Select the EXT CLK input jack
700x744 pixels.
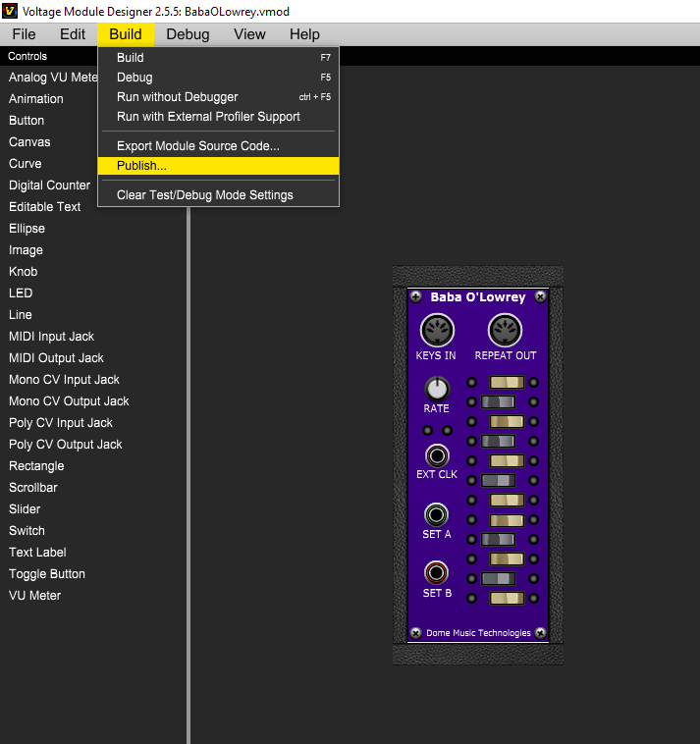[x=437, y=456]
